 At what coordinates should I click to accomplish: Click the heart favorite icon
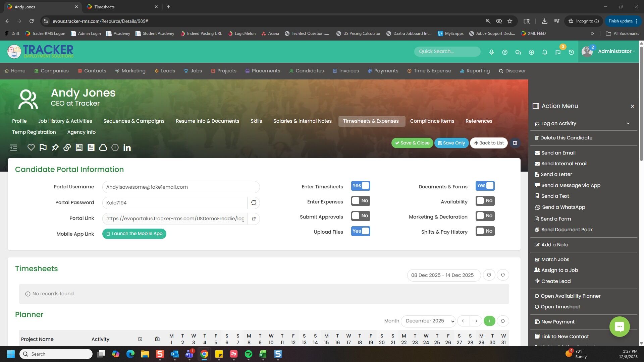point(31,147)
